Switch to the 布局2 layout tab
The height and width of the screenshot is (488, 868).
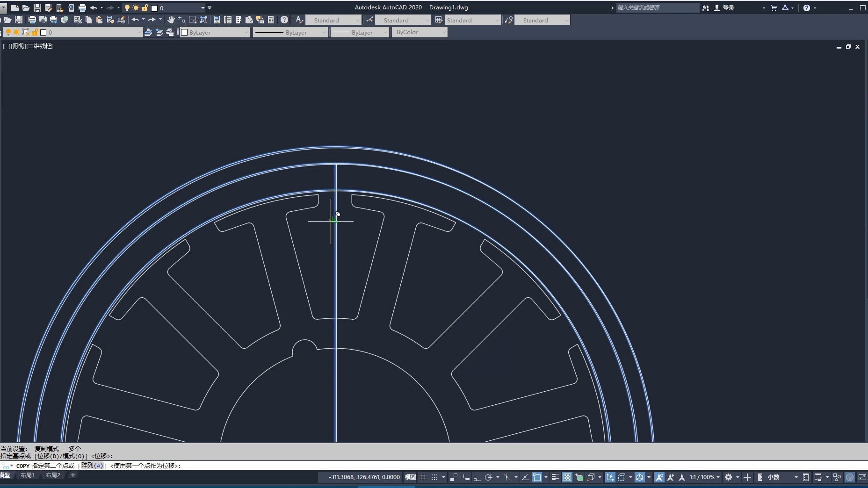[53, 475]
